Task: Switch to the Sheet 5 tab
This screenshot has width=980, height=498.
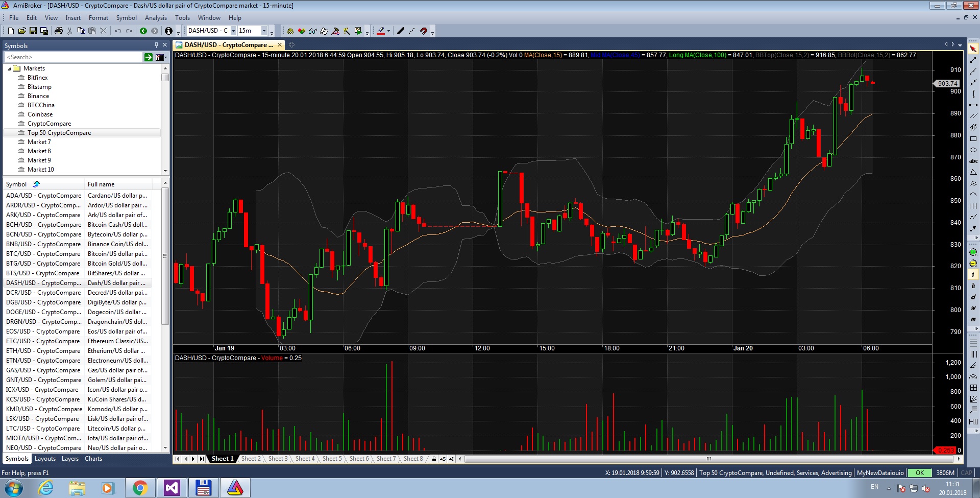Action: 332,459
